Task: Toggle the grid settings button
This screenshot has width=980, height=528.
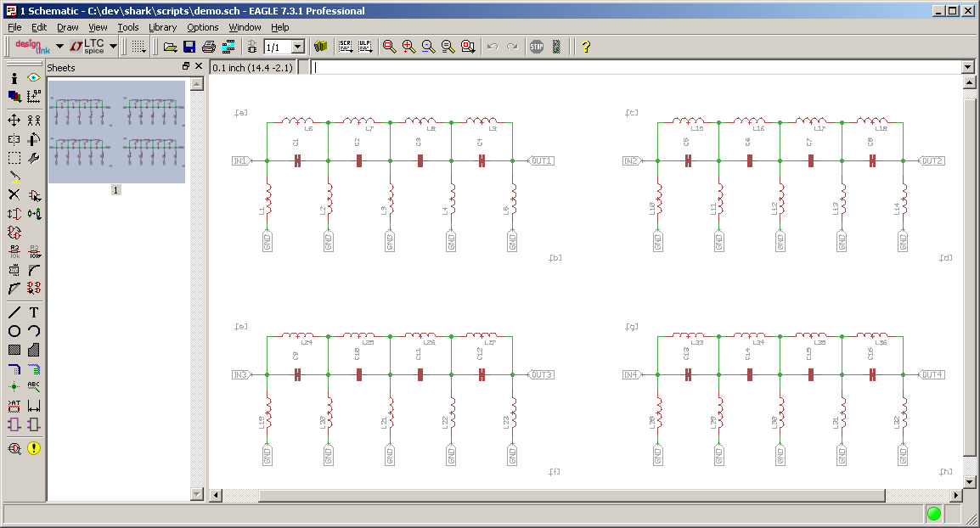Action: pos(138,47)
